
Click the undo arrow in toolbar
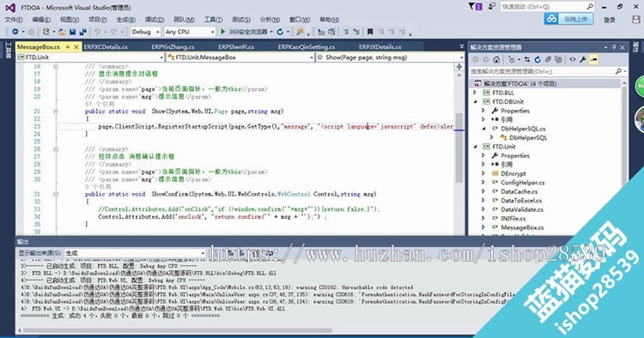pos(97,32)
